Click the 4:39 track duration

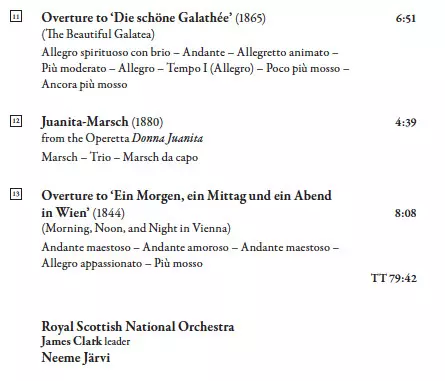pos(406,123)
